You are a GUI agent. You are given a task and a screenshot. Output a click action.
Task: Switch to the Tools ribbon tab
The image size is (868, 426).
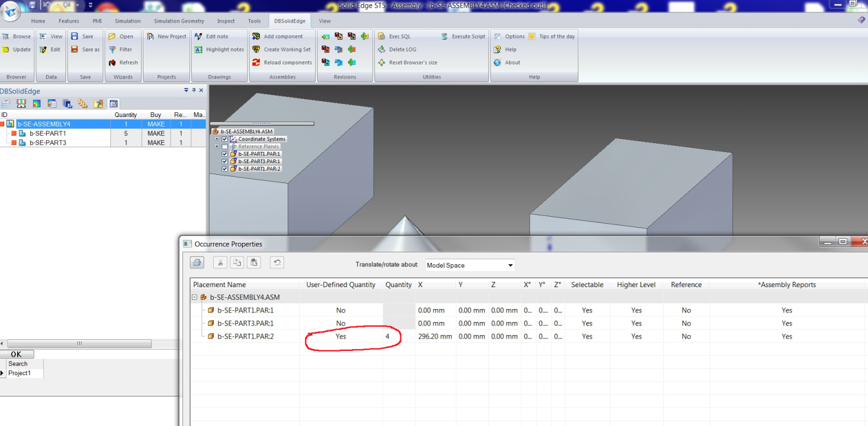pyautogui.click(x=254, y=21)
